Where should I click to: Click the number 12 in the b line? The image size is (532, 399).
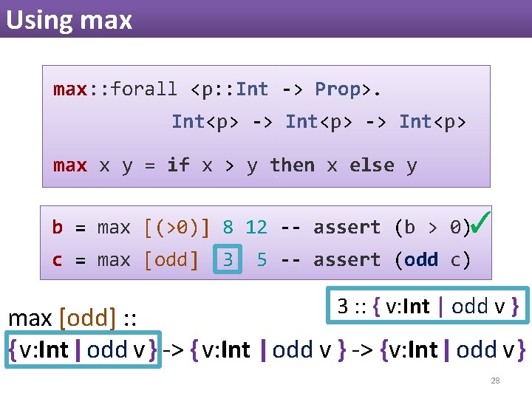click(256, 228)
